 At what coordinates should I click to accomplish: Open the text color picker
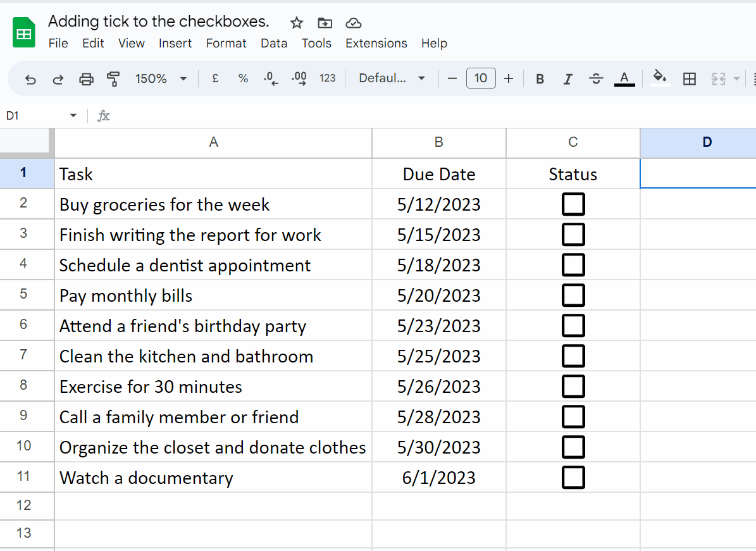[x=624, y=78]
